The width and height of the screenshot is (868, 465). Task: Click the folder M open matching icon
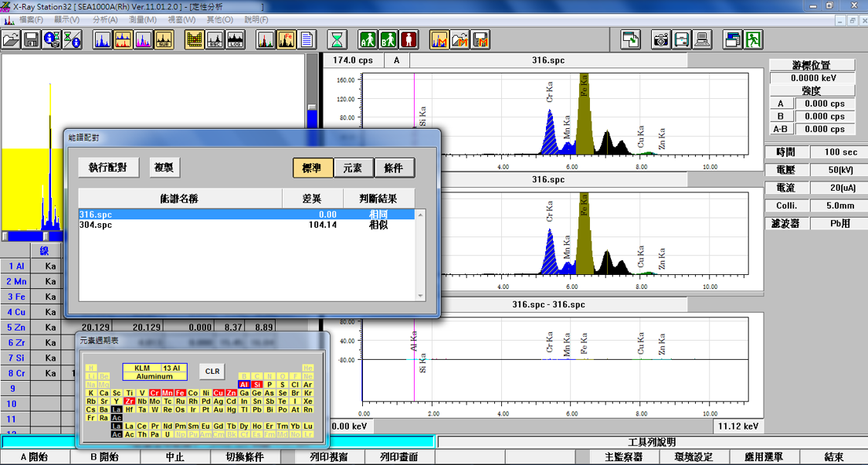pyautogui.click(x=460, y=40)
